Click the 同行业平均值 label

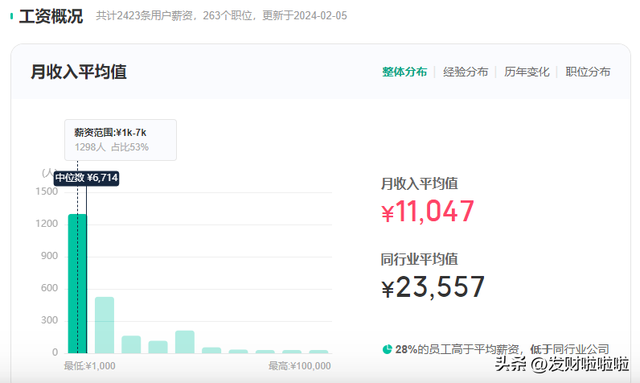[419, 259]
